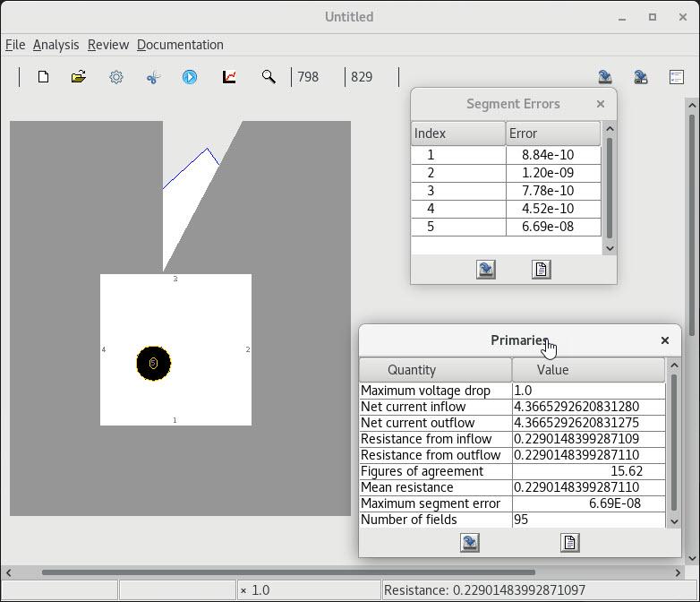
Task: Click the document icon in Segment Errors
Action: tap(541, 269)
